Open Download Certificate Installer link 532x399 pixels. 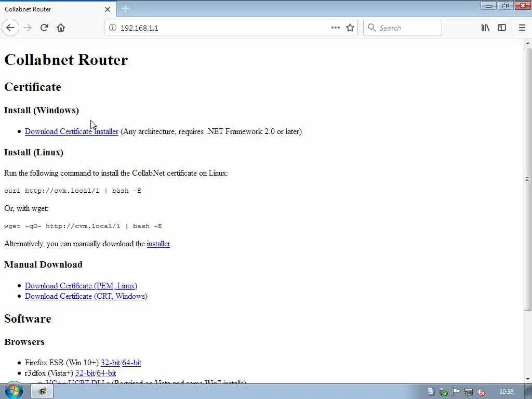point(72,131)
